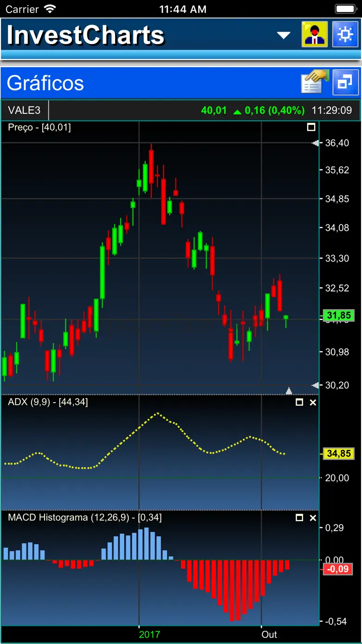Tap the 11:29:09 quote time
The height and width of the screenshot is (644, 362).
pos(332,111)
